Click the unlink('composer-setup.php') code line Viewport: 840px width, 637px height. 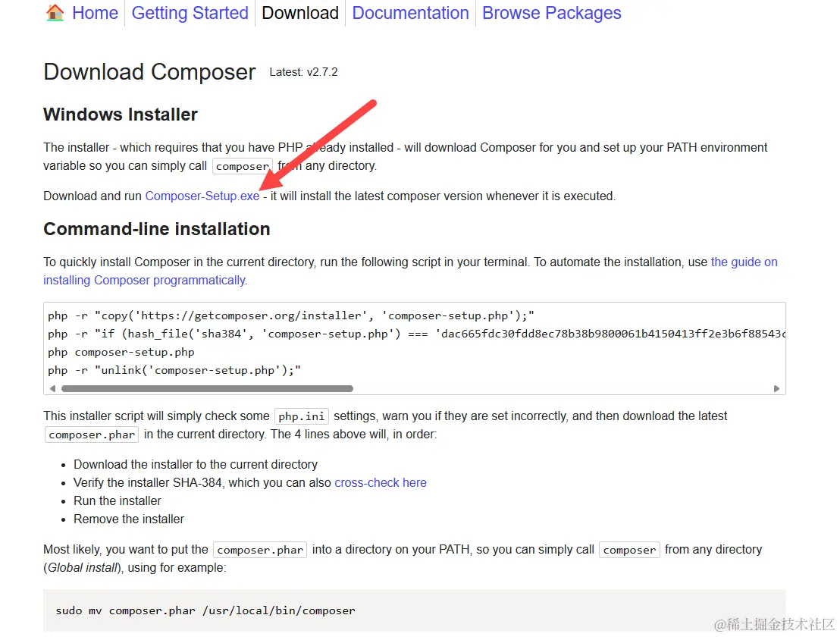click(x=174, y=370)
